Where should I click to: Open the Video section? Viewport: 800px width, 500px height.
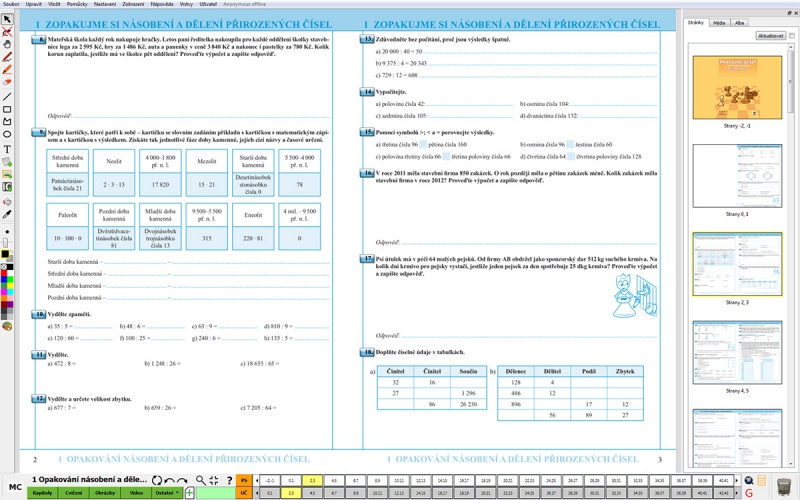click(136, 493)
